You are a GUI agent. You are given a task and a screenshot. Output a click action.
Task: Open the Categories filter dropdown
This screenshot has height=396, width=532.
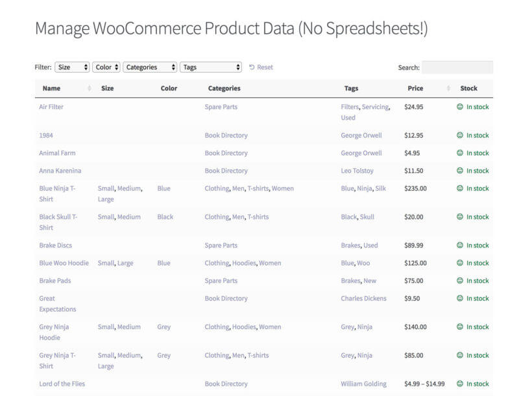click(x=150, y=67)
